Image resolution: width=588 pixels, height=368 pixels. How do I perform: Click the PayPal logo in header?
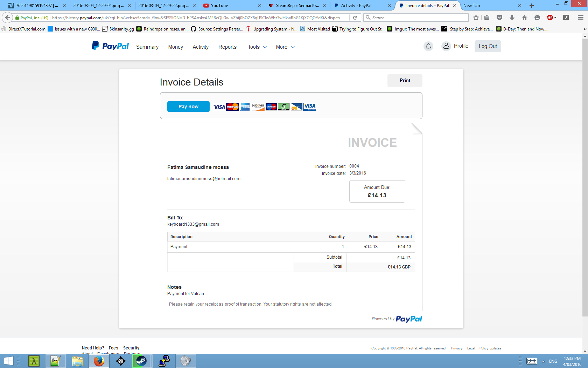(110, 46)
